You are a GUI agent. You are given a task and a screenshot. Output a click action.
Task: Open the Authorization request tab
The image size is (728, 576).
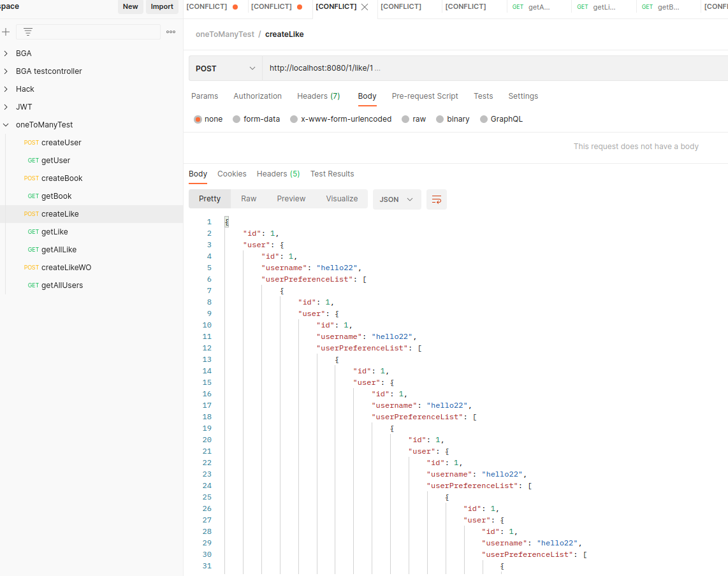click(258, 96)
